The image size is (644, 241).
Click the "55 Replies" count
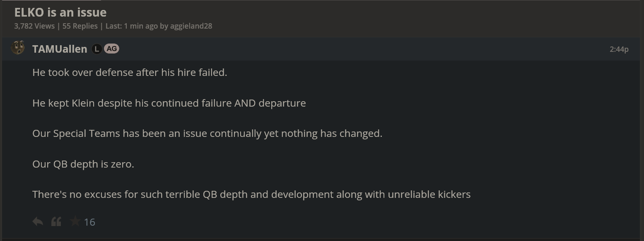click(x=80, y=26)
